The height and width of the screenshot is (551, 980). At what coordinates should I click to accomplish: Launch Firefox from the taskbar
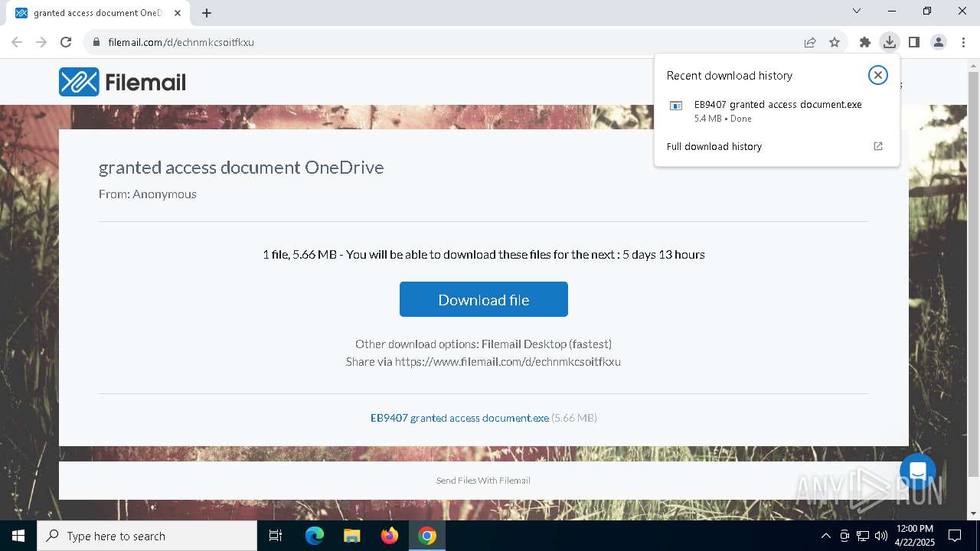[390, 536]
